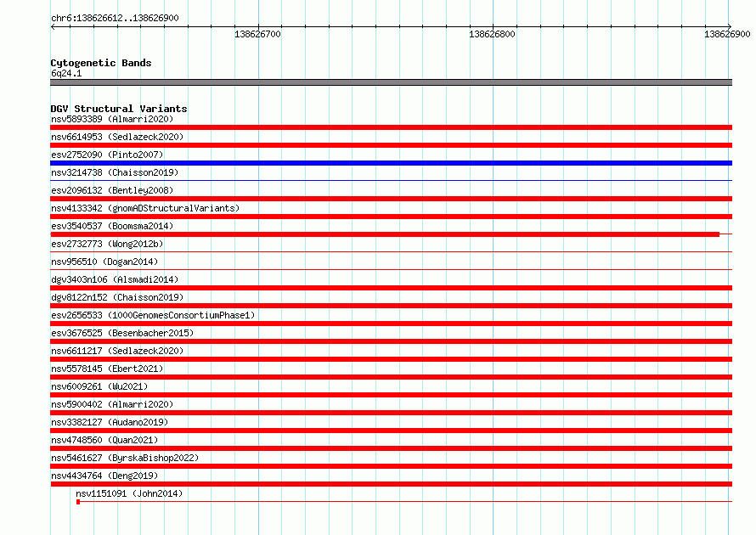This screenshot has width=756, height=535.
Task: Select the nsv3382127 (Audano2019) label
Action: (x=110, y=422)
